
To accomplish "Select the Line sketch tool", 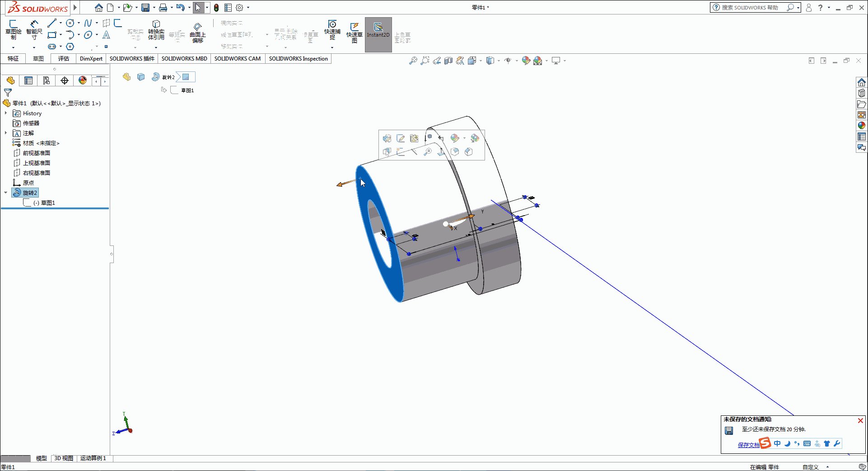I will coord(52,23).
